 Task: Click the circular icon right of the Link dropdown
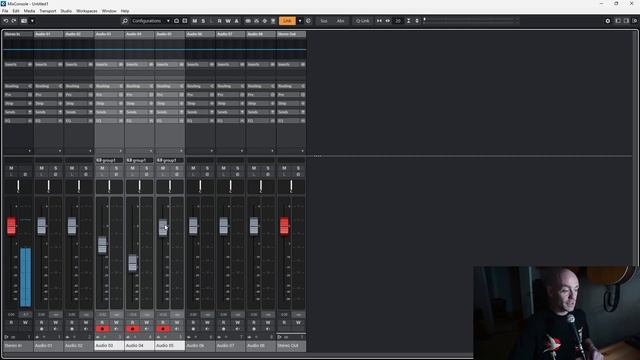click(308, 21)
